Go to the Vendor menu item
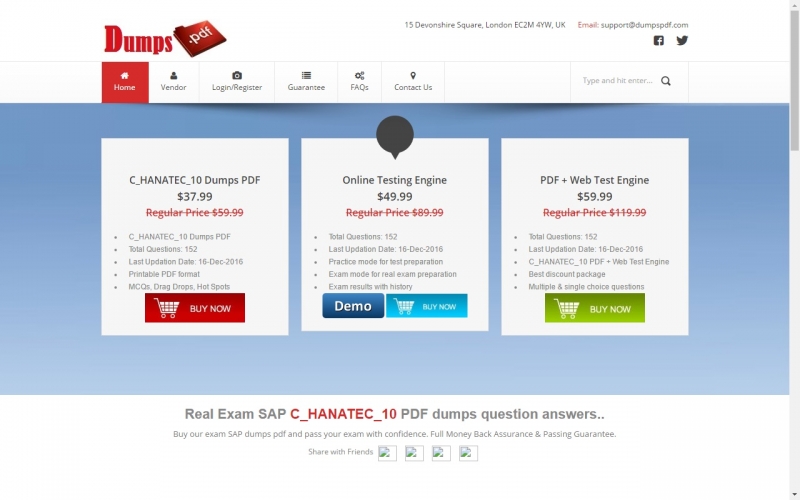This screenshot has height=500, width=800. pyautogui.click(x=173, y=82)
